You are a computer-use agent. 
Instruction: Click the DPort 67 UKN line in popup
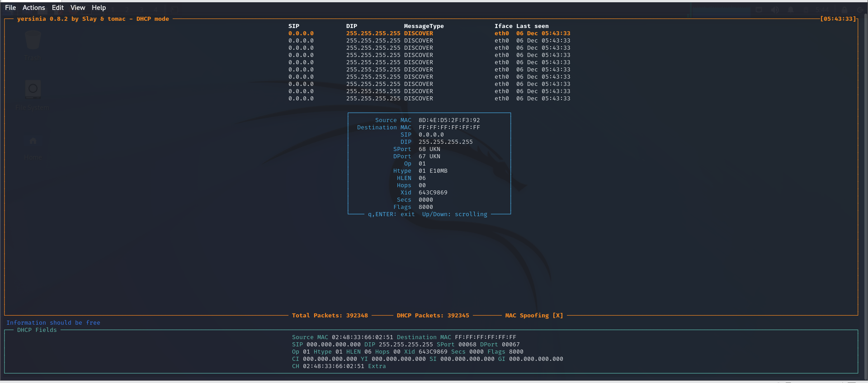coord(417,156)
